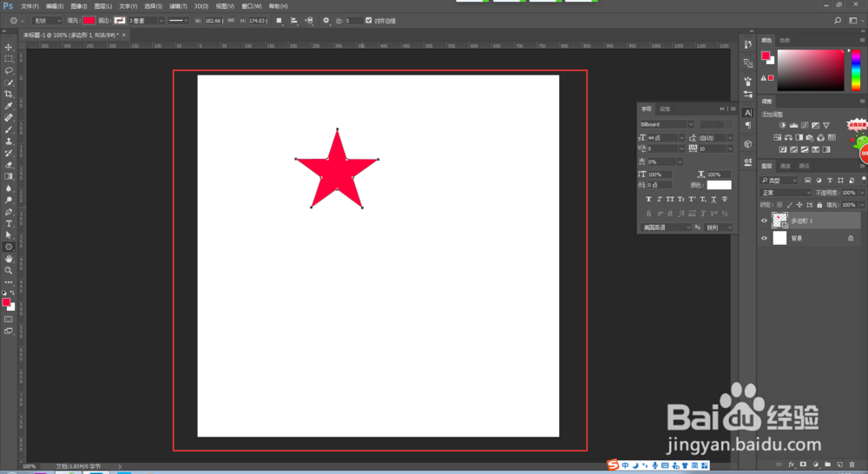Select the Rectangular Marquee tool
Image resolution: width=868 pixels, height=474 pixels.
tap(9, 59)
